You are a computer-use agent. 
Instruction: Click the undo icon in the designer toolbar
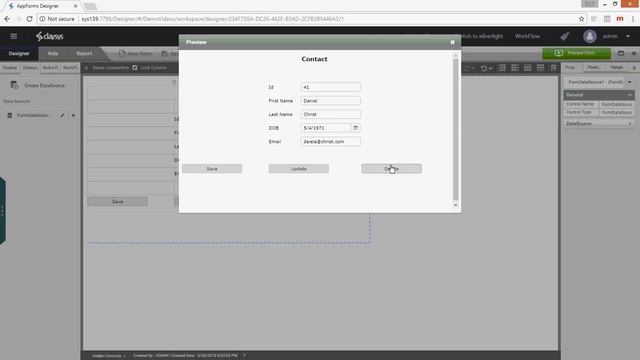[x=484, y=68]
